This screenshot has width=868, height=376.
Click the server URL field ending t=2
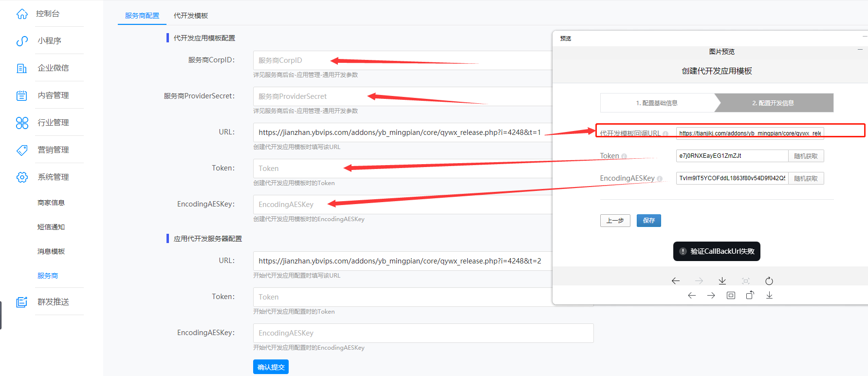point(403,261)
